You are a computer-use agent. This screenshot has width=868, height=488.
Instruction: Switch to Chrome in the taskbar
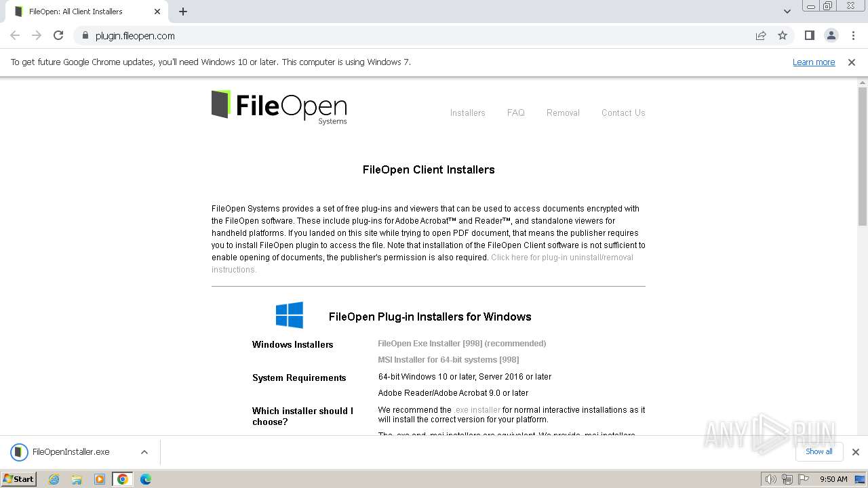[123, 479]
